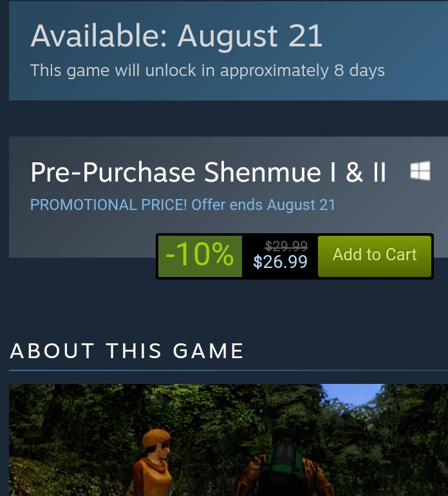The width and height of the screenshot is (448, 496).
Task: Click the Available: August 21 heading
Action: coord(176,36)
